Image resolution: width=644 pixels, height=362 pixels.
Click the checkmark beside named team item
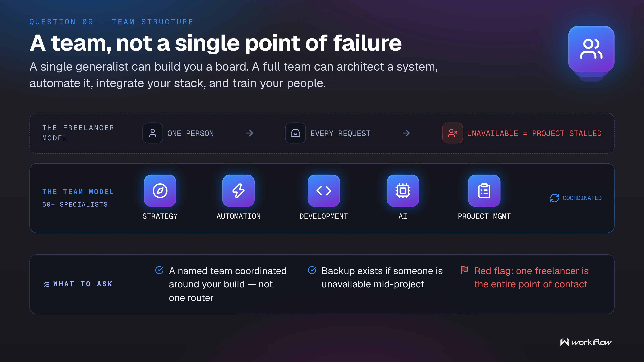[x=160, y=270]
